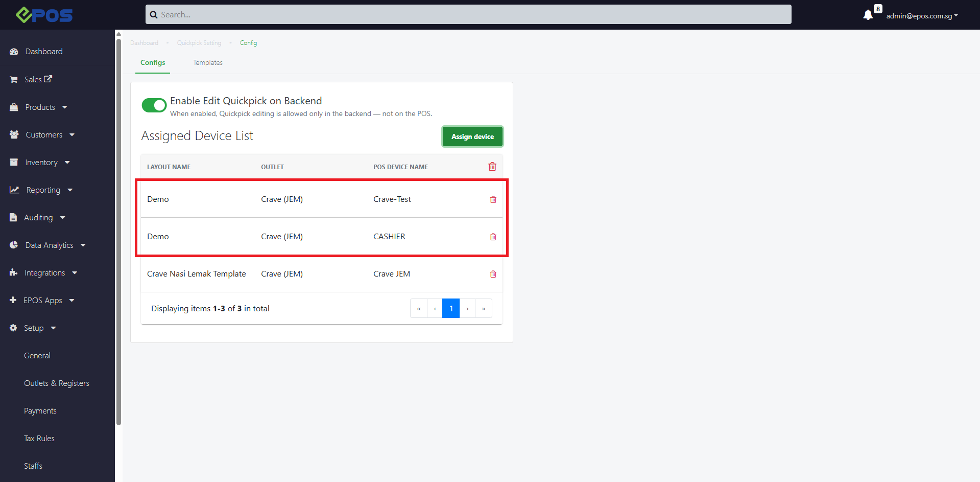Viewport: 980px width, 482px height.
Task: Delete the Crave-Test device row
Action: click(493, 199)
